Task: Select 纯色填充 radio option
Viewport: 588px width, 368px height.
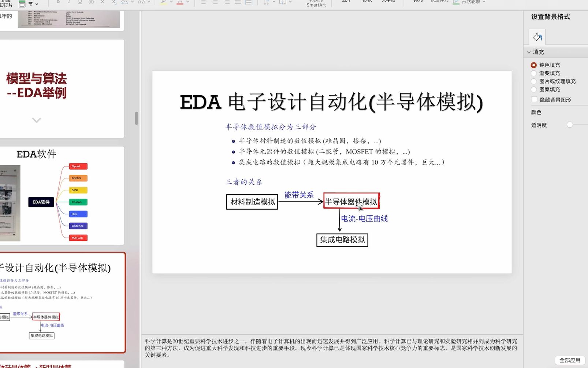Action: coord(534,65)
